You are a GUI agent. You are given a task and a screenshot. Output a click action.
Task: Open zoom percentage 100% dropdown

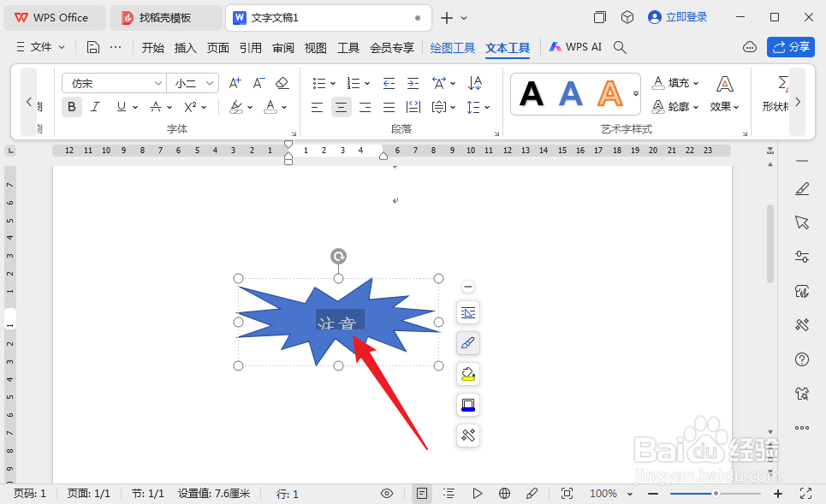point(629,494)
